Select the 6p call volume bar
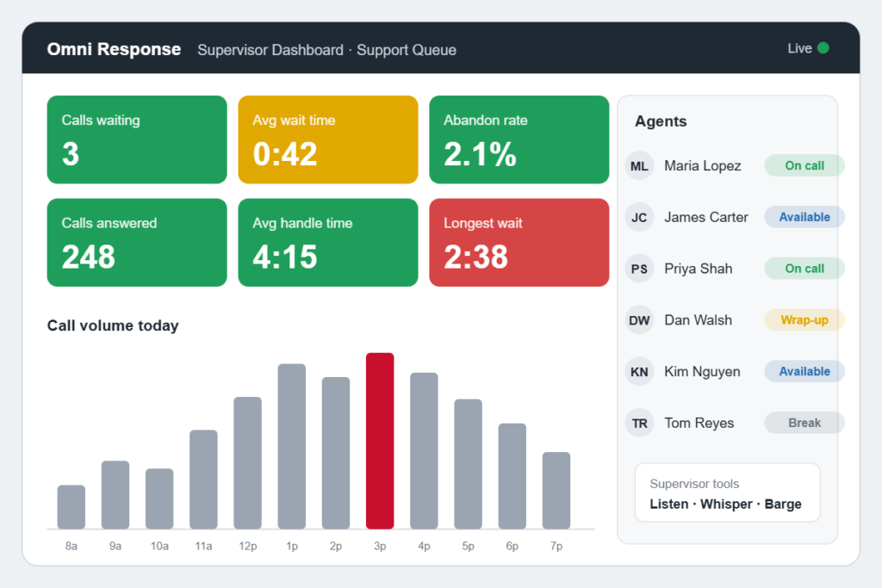This screenshot has height=588, width=882. pyautogui.click(x=512, y=476)
